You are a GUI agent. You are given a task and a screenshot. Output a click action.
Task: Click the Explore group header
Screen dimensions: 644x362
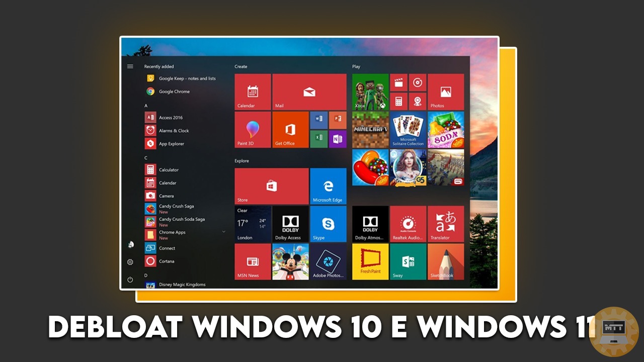(x=242, y=161)
